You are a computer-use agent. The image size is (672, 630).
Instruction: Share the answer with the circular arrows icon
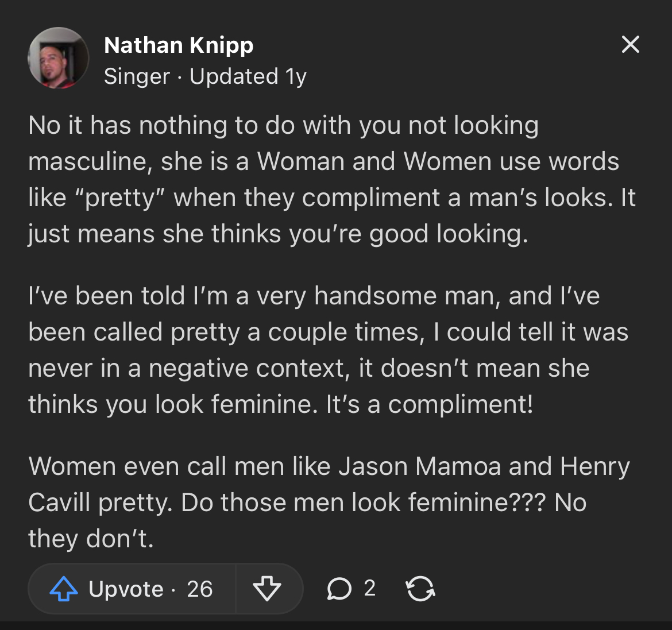click(x=420, y=589)
